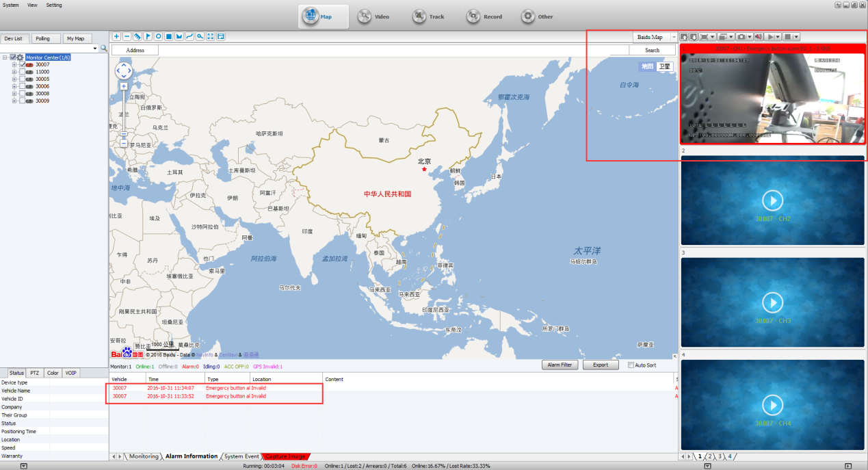The height and width of the screenshot is (470, 868).
Task: Switch to the PTZ panel tab
Action: point(35,373)
